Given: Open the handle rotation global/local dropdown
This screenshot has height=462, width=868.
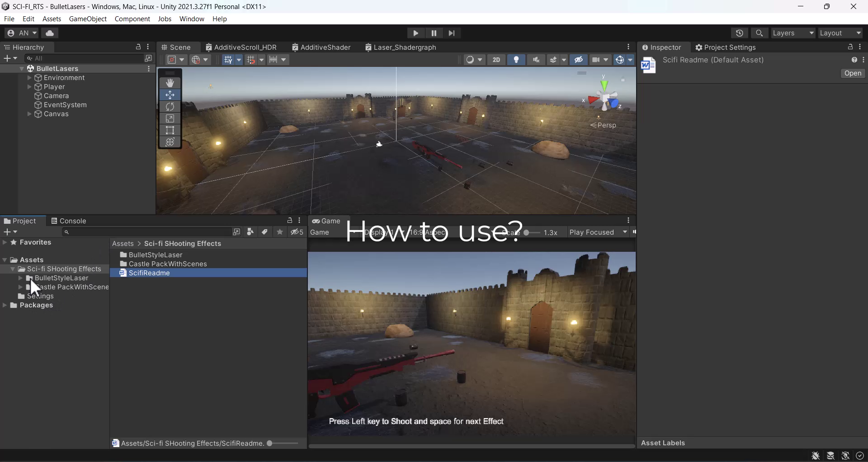Looking at the screenshot, I should click(x=200, y=60).
